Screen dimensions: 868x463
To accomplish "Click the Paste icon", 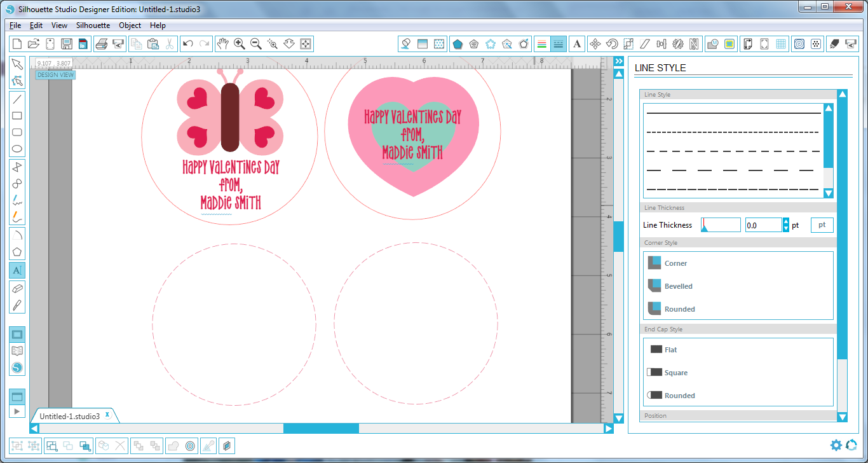I will [153, 44].
